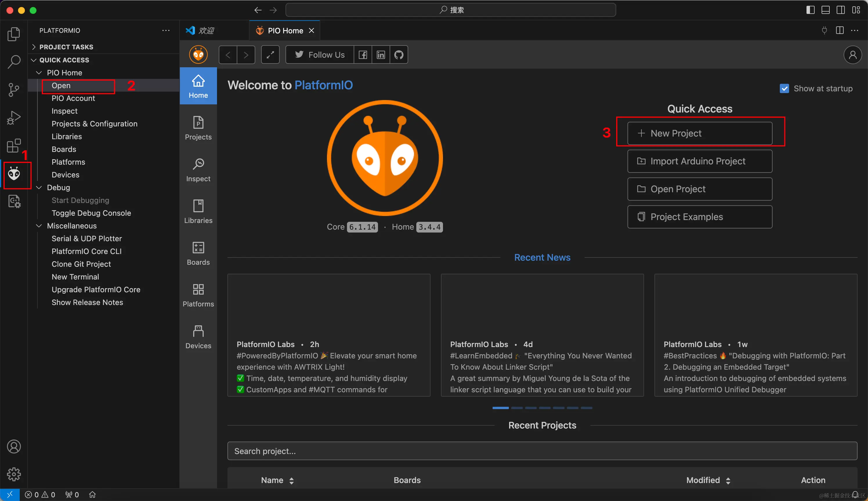
Task: Click the PIO account profile icon
Action: pyautogui.click(x=853, y=55)
